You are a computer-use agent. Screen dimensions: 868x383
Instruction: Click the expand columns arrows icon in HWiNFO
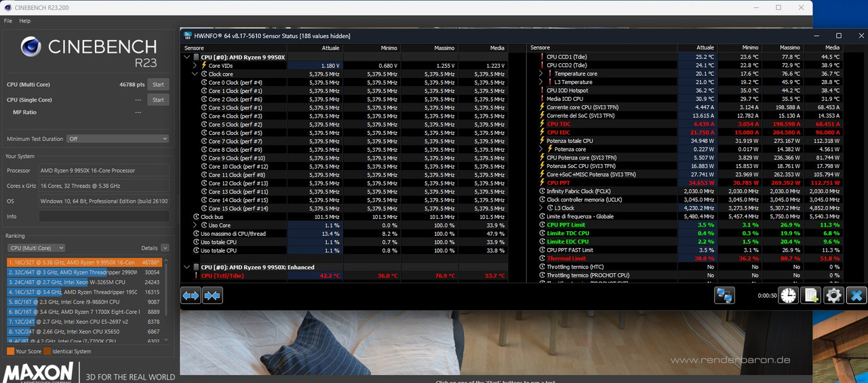[191, 296]
